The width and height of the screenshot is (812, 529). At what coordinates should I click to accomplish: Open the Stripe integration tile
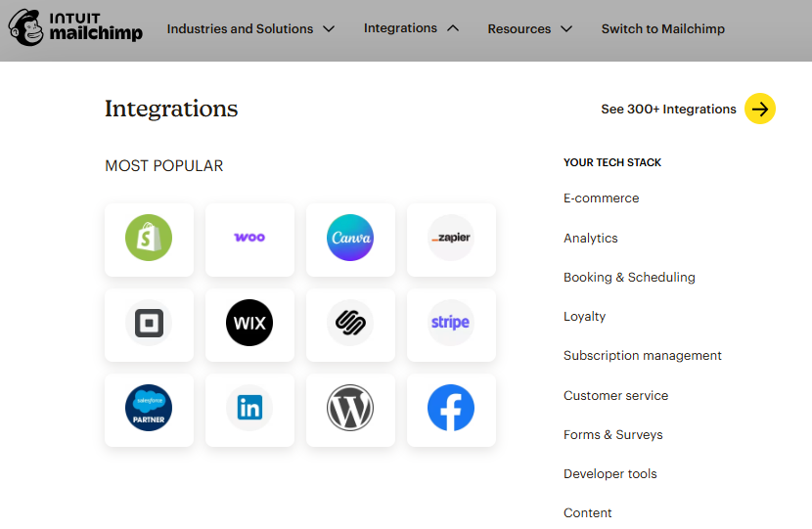pos(451,325)
